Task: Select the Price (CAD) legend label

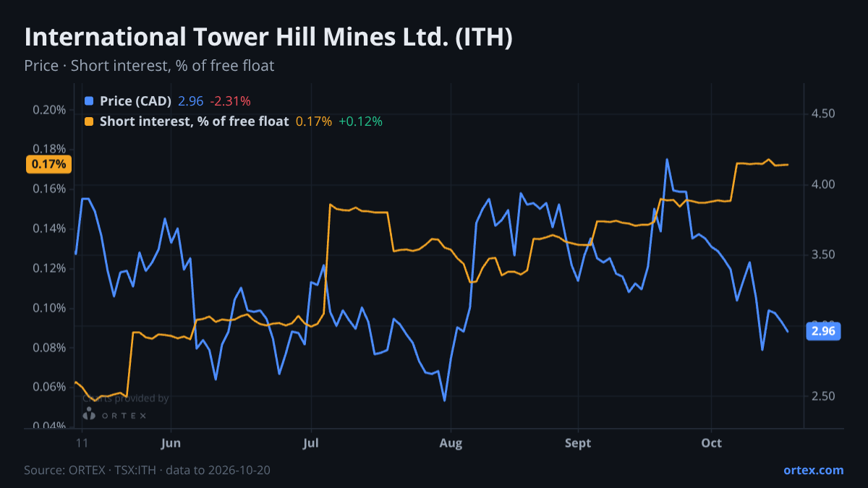Action: 135,101
